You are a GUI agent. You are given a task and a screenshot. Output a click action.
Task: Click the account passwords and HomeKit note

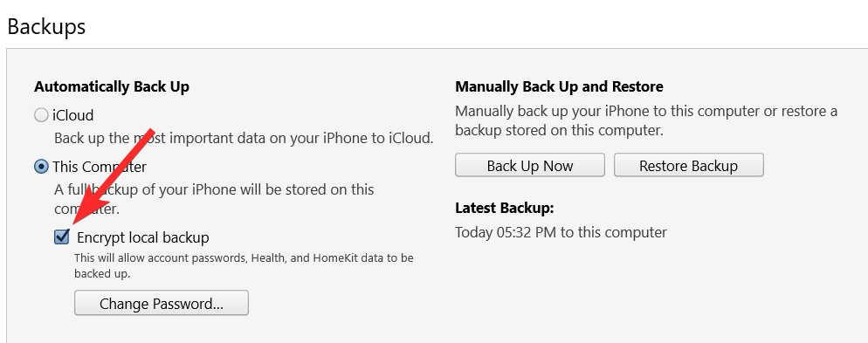(x=244, y=265)
